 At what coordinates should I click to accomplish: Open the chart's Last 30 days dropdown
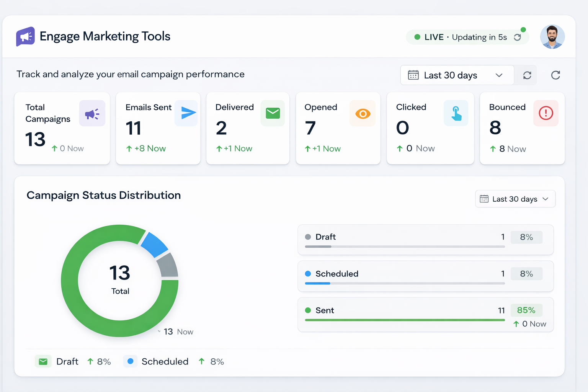[x=515, y=199]
